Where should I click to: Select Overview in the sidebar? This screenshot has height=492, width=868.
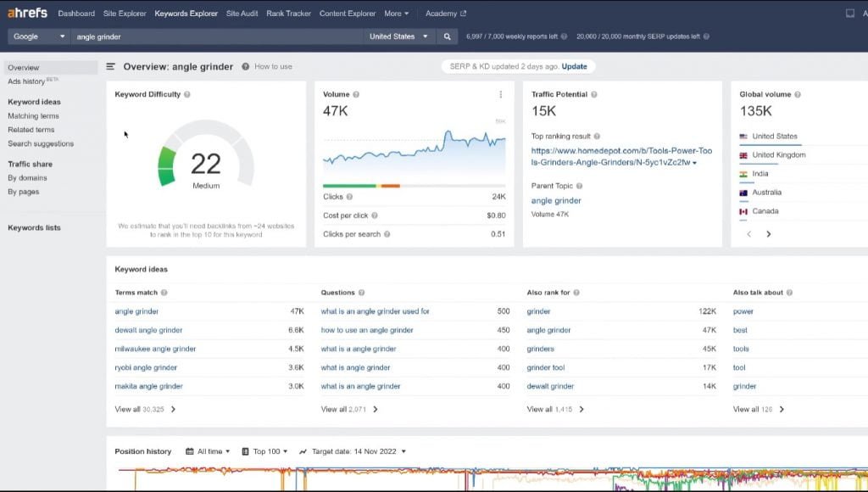click(50, 68)
